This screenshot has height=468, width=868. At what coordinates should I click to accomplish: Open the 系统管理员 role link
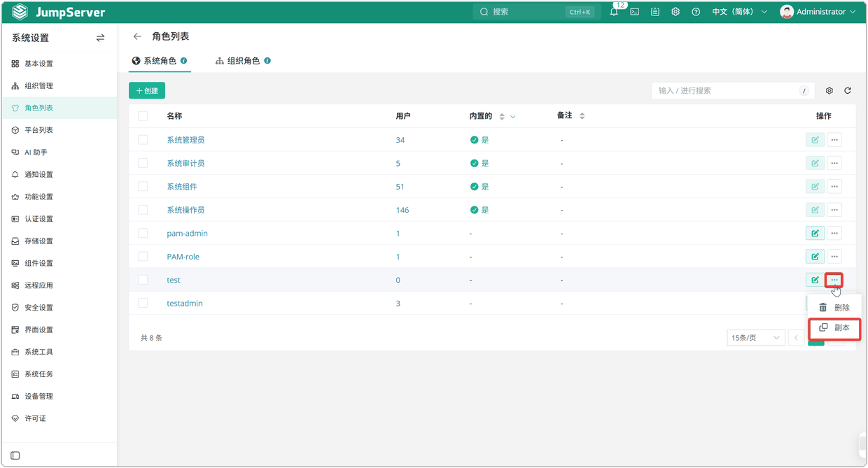click(185, 140)
